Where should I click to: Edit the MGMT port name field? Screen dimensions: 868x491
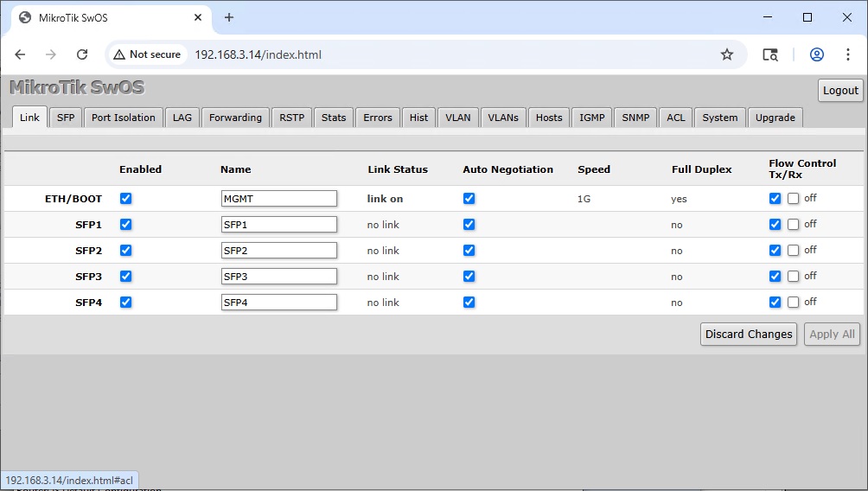[x=279, y=198]
